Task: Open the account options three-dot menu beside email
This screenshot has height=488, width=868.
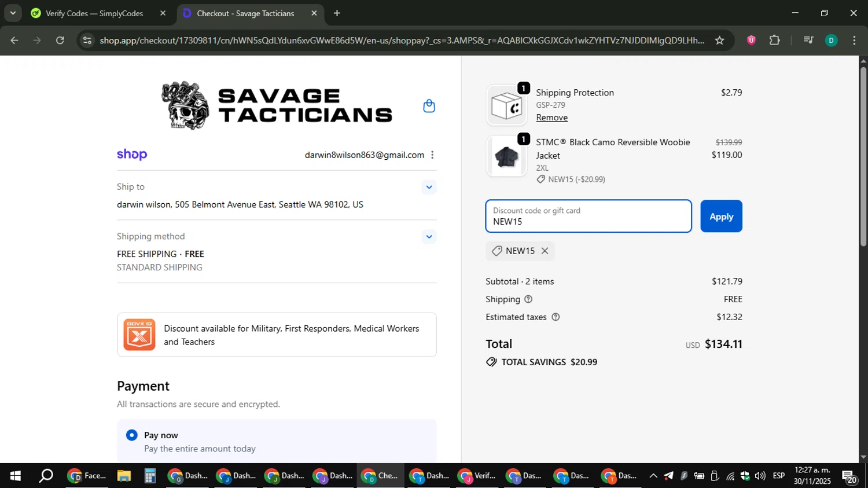Action: [x=432, y=155]
